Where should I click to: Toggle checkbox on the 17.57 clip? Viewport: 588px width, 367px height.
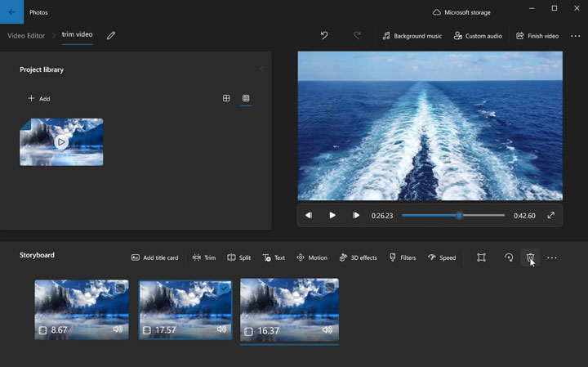coord(225,288)
